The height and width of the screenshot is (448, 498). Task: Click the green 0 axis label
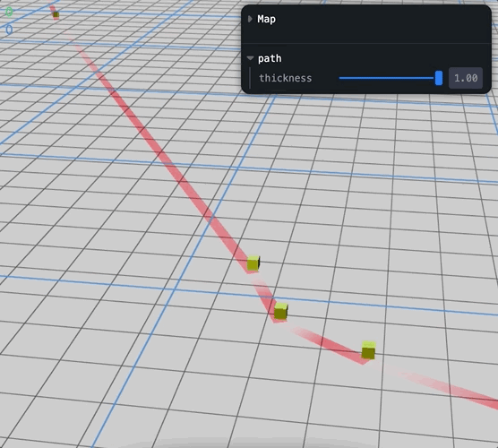pyautogui.click(x=9, y=12)
